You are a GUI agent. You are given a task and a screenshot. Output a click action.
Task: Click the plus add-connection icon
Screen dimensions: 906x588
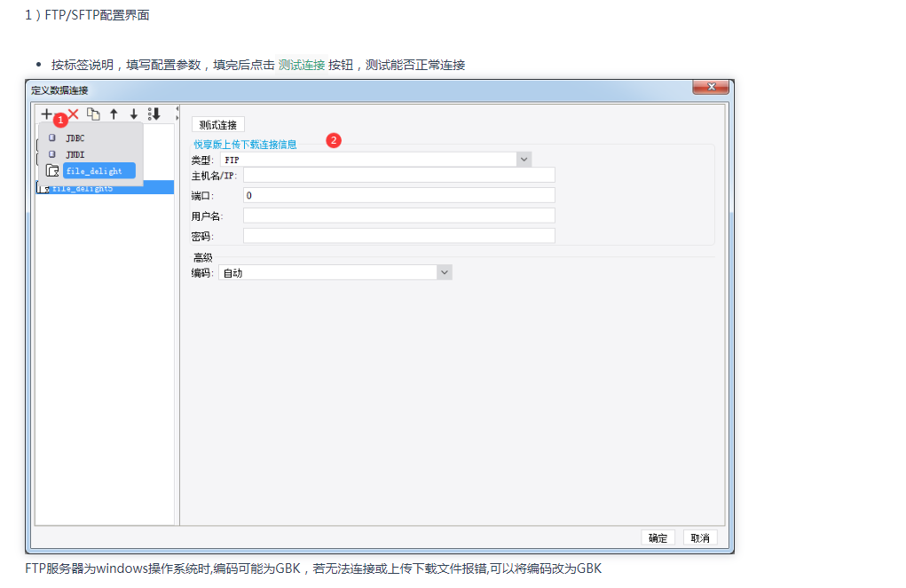tap(46, 114)
